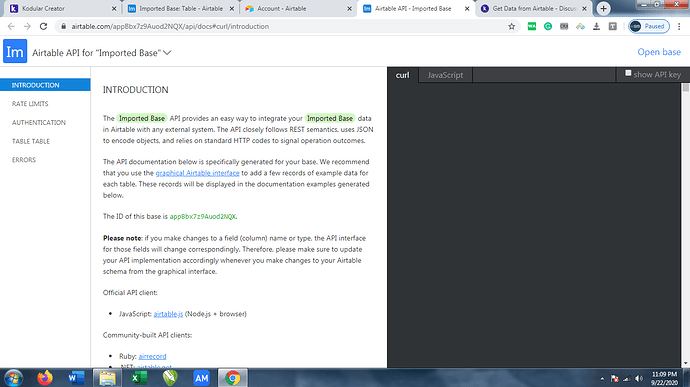This screenshot has height=387, width=690.
Task: Enable the show API key checkbox
Action: click(x=628, y=73)
